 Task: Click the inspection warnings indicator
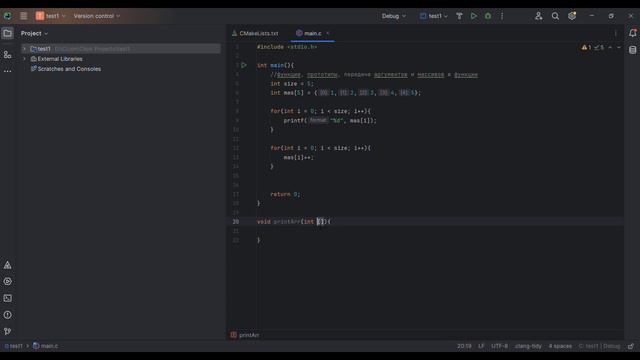pyautogui.click(x=593, y=47)
